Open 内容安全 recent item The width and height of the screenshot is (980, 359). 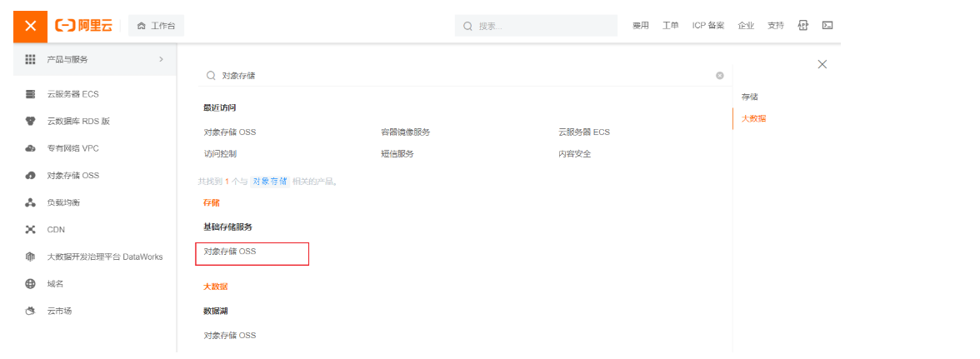click(575, 153)
